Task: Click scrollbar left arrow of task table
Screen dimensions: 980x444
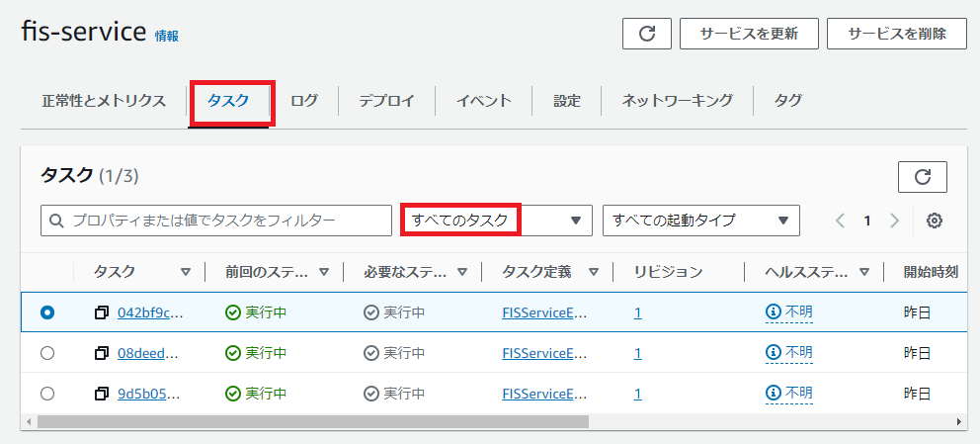Action: (28, 422)
